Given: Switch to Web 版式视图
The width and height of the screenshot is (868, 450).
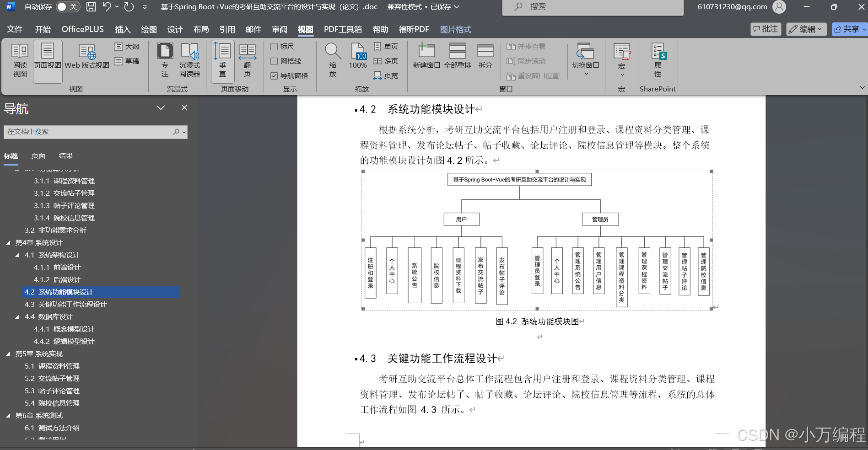Looking at the screenshot, I should click(87, 57).
